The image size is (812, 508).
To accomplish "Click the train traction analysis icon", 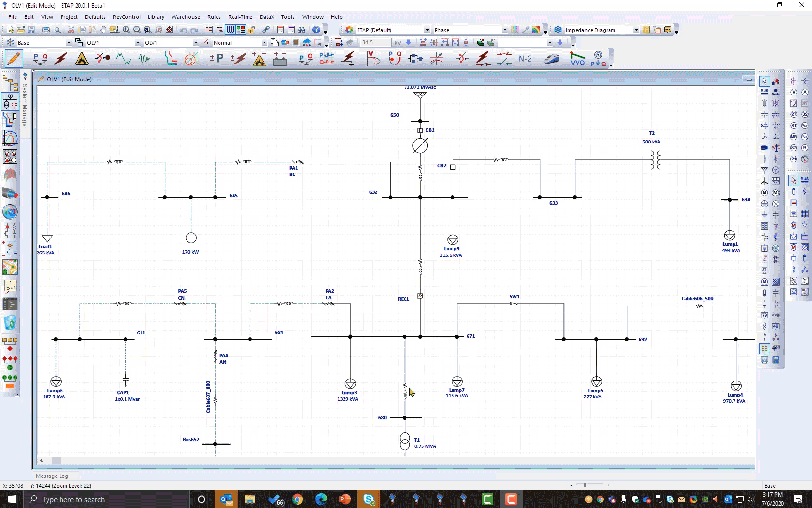I will pos(551,59).
